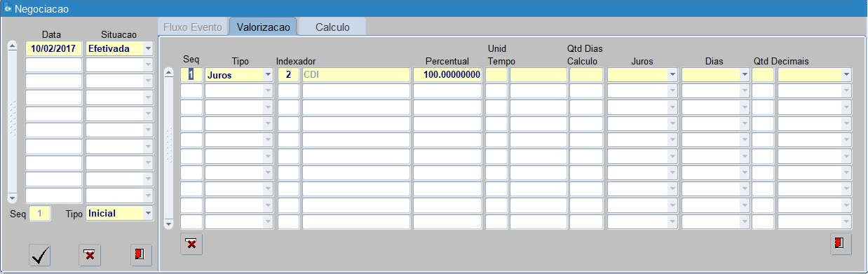Confirm with the checkmark button in left panel

point(40,255)
